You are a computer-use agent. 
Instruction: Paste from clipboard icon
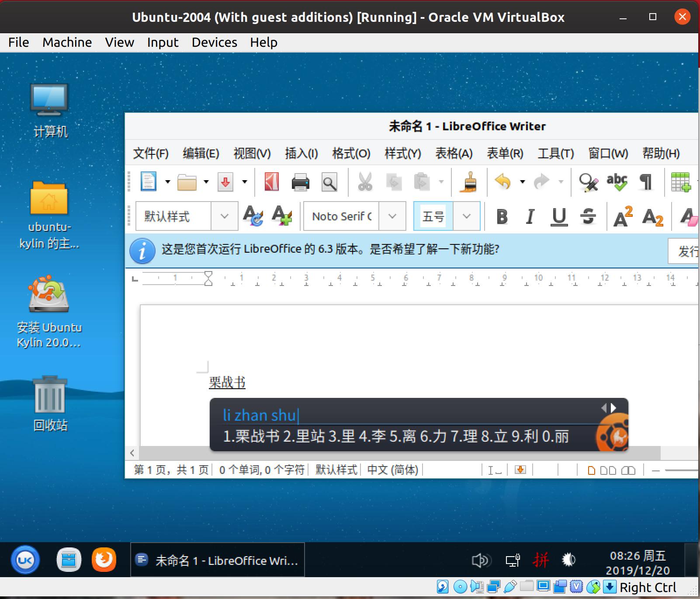[422, 182]
